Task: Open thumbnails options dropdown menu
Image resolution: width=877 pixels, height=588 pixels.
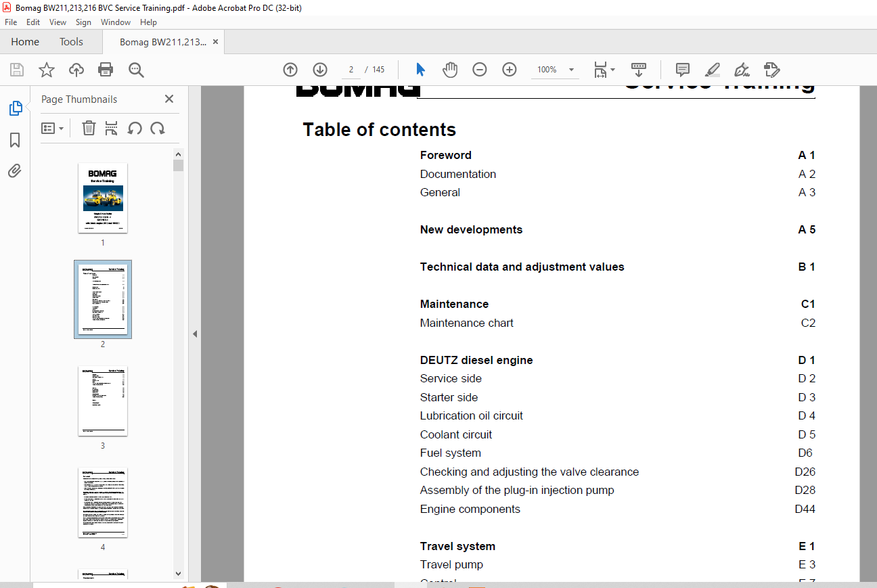Action: (x=52, y=128)
